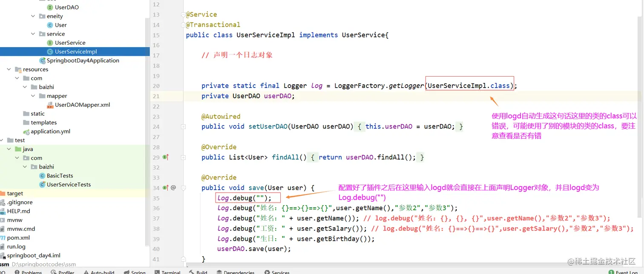Click the userDAO field declaration line 21

coord(248,96)
